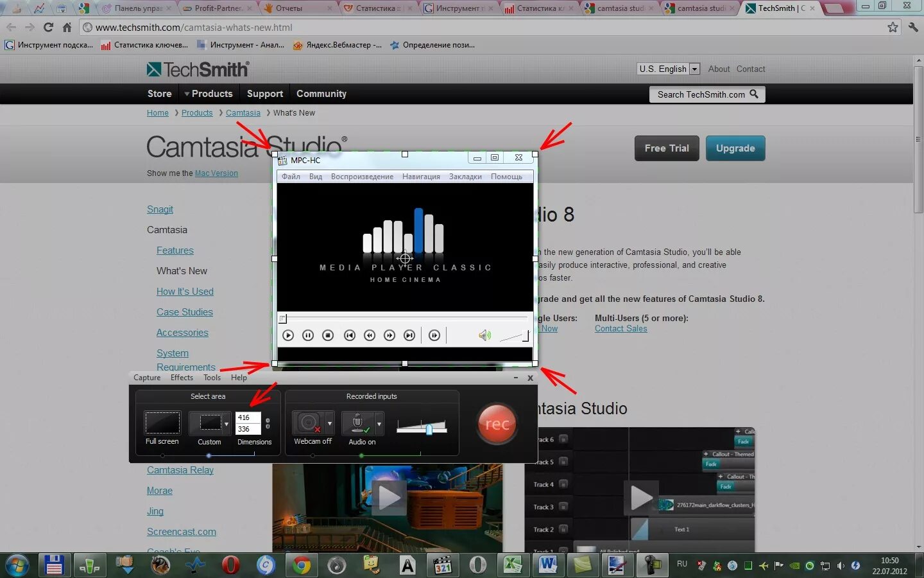Reload page with browser refresh icon

(48, 27)
